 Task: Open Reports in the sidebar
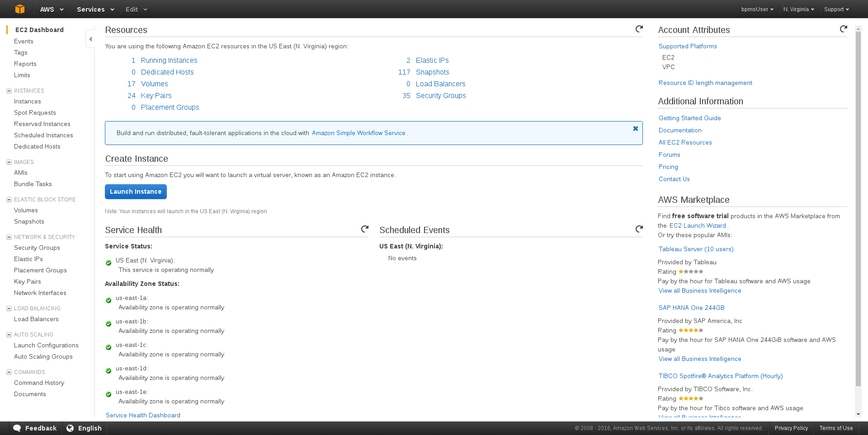[25, 64]
